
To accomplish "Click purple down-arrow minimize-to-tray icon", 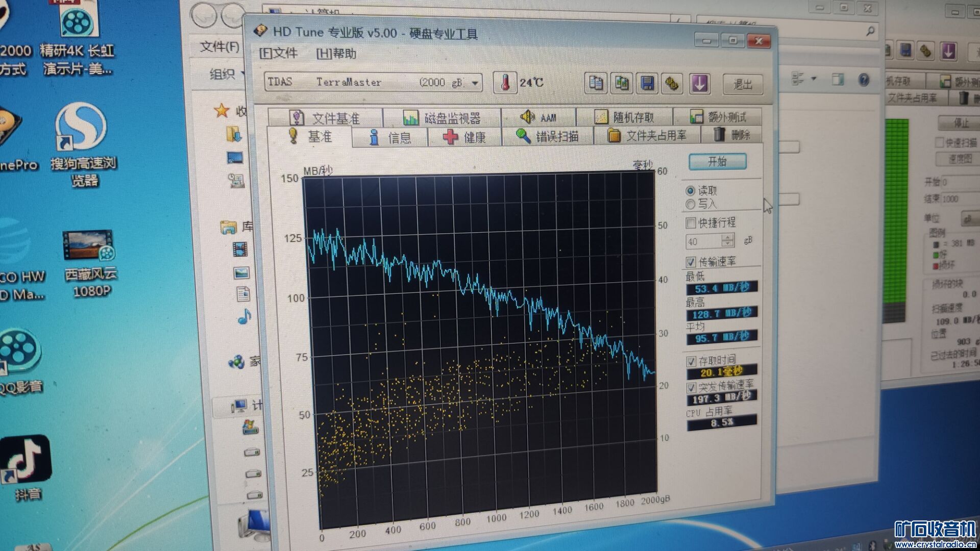I will [x=699, y=84].
